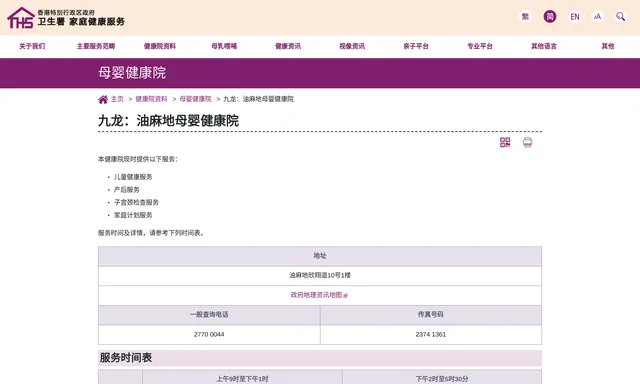Click the address 油麻地欣翔道10号1楼
This screenshot has width=640, height=384.
point(320,275)
